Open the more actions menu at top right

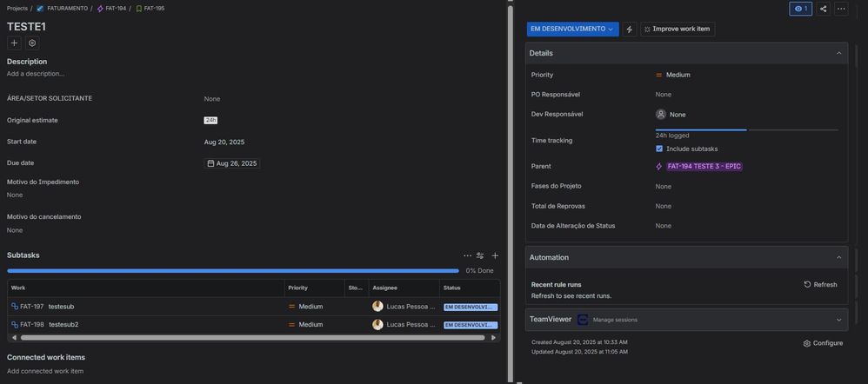click(841, 9)
